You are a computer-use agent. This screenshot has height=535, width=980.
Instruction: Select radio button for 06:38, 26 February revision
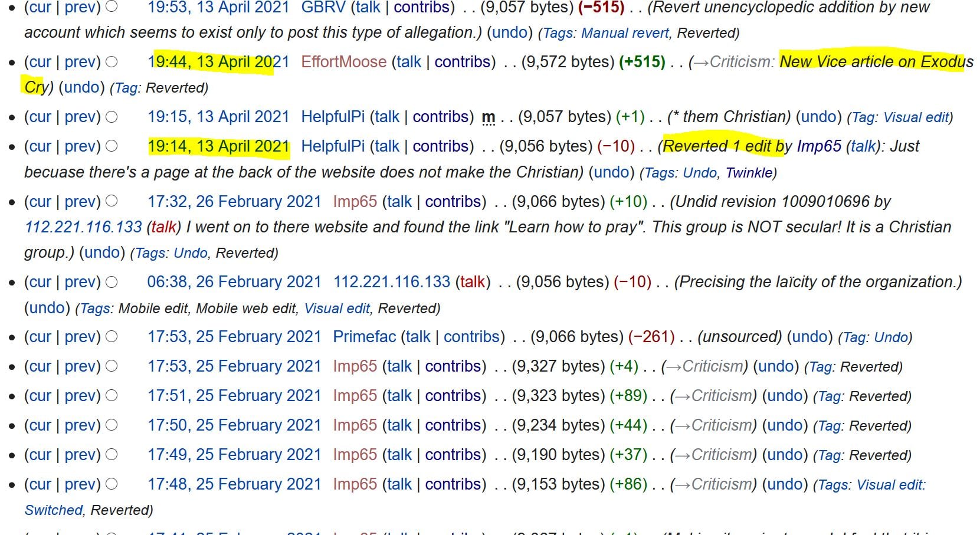point(112,282)
